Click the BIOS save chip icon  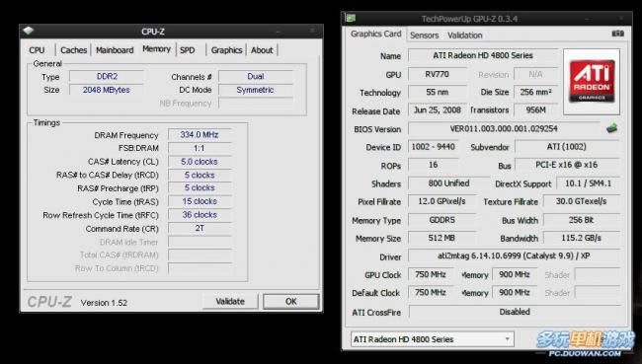click(611, 128)
